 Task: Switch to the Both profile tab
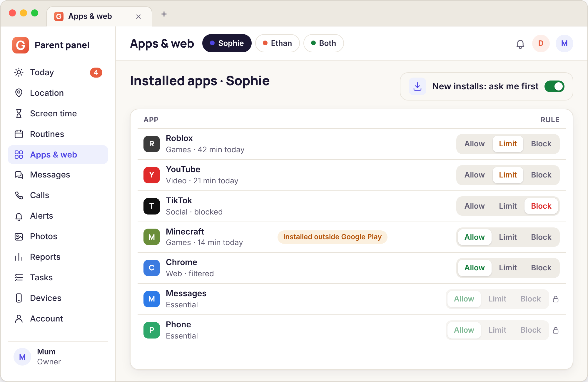pos(323,43)
